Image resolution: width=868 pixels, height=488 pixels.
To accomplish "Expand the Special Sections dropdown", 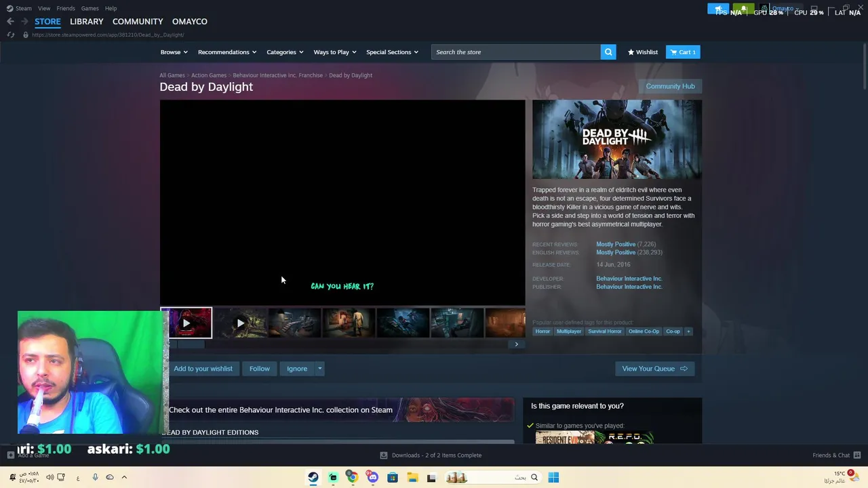I will tap(392, 52).
